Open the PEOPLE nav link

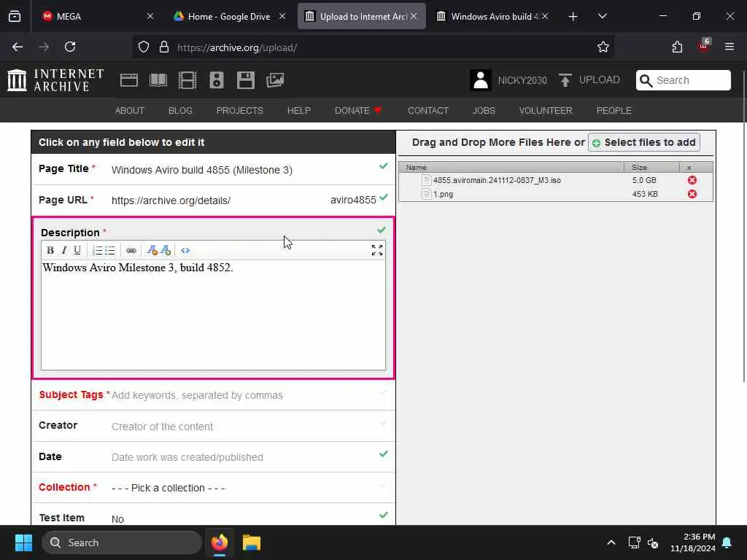(x=614, y=111)
